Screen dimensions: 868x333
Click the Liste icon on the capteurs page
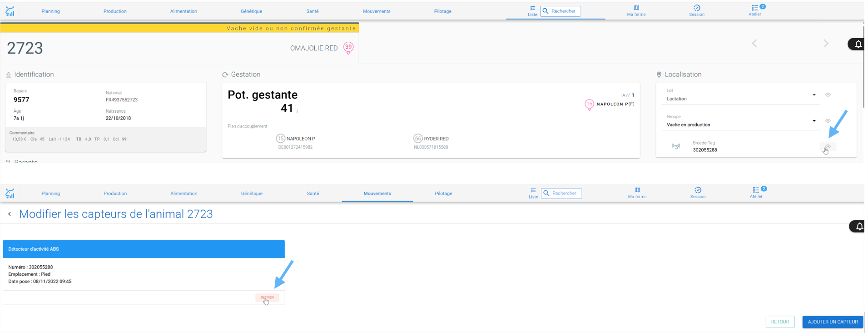click(x=534, y=193)
